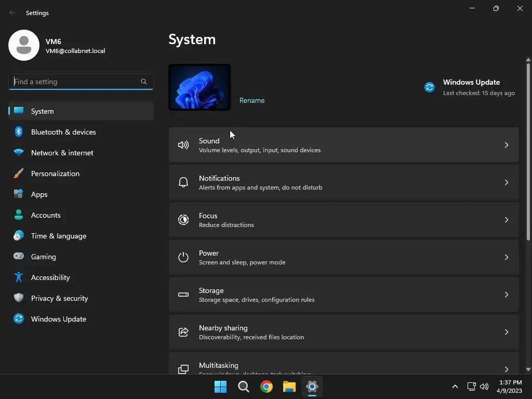The height and width of the screenshot is (399, 532).
Task: Expand Nearby sharing chevron
Action: tap(506, 332)
